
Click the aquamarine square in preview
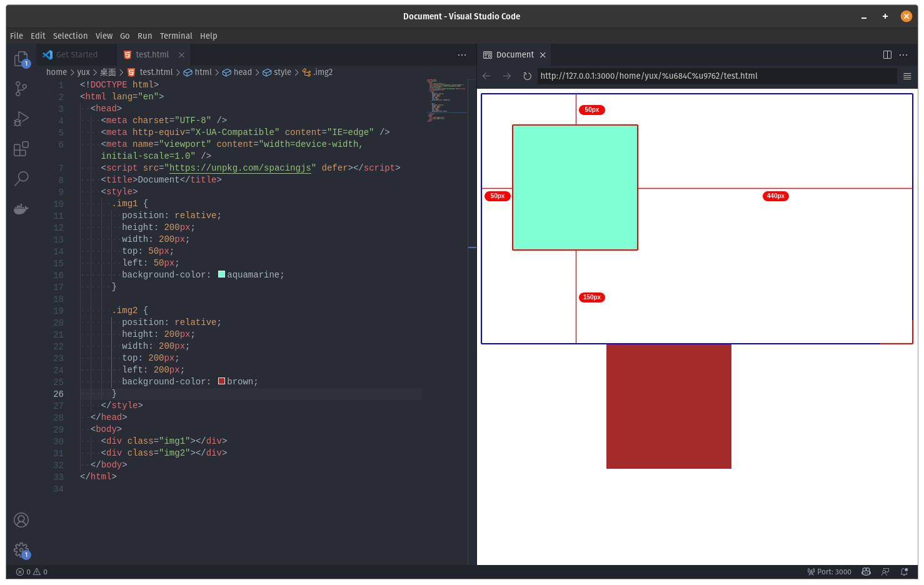[x=575, y=187]
